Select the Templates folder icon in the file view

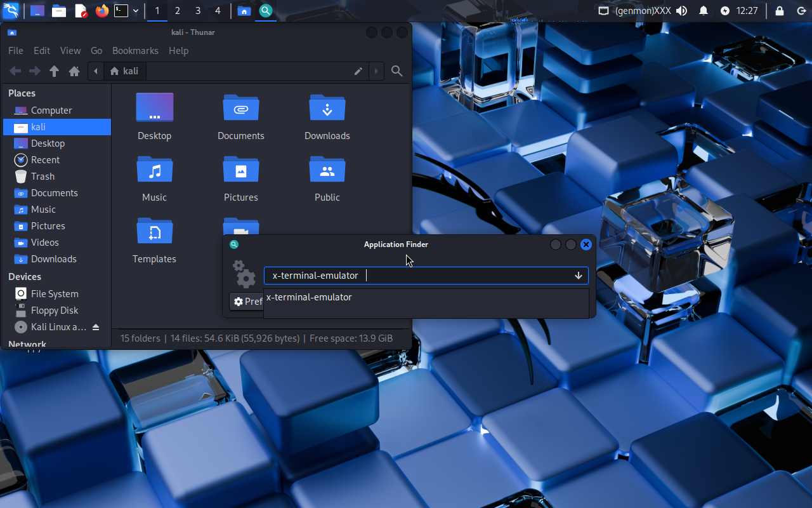[x=155, y=231]
